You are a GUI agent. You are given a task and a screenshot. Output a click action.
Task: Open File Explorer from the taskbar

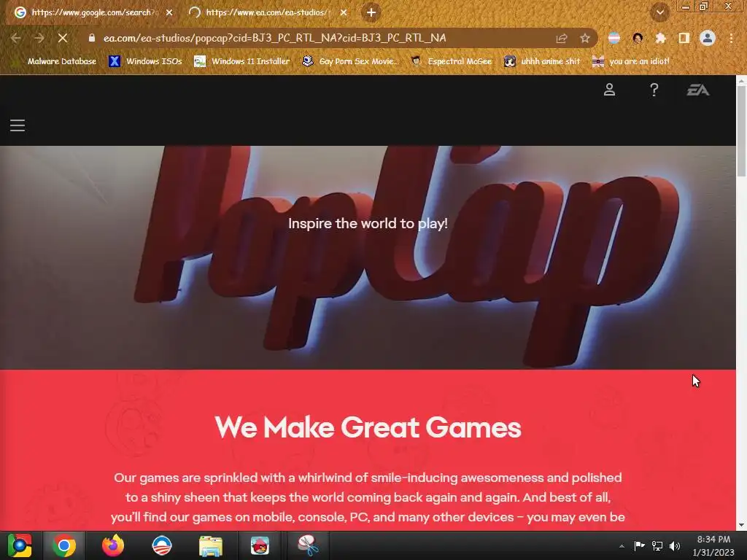coord(211,546)
